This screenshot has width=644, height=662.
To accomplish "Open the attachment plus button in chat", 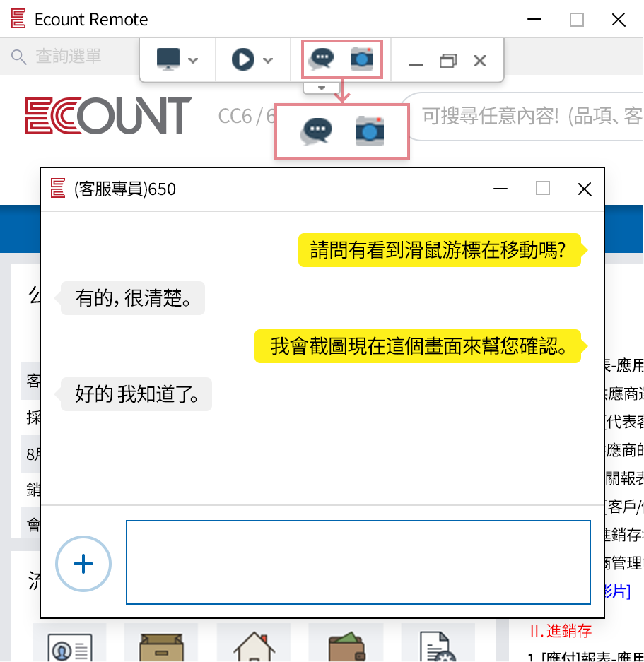I will pos(83,564).
